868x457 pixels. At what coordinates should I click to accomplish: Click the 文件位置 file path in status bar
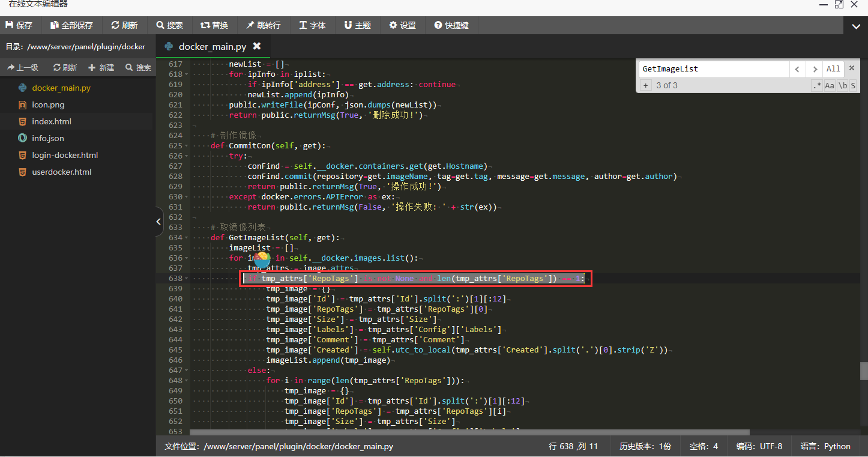pyautogui.click(x=279, y=446)
